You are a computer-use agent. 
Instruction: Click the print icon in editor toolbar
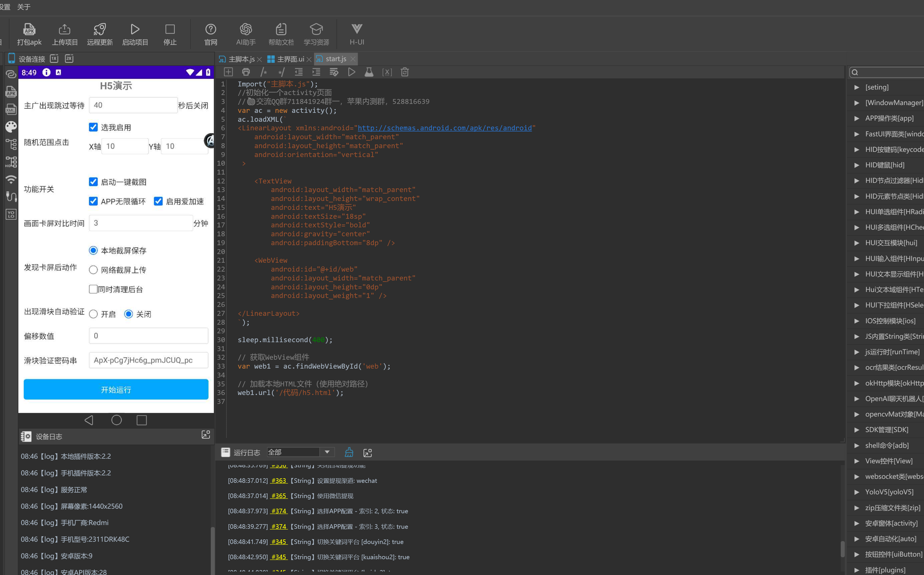pyautogui.click(x=246, y=72)
